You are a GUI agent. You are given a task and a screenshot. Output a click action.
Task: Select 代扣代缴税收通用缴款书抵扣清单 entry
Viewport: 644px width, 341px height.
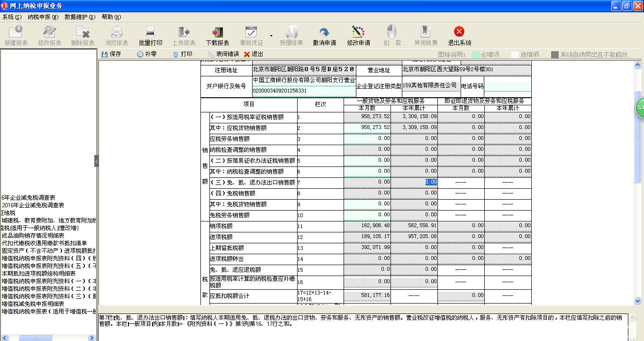pos(44,243)
